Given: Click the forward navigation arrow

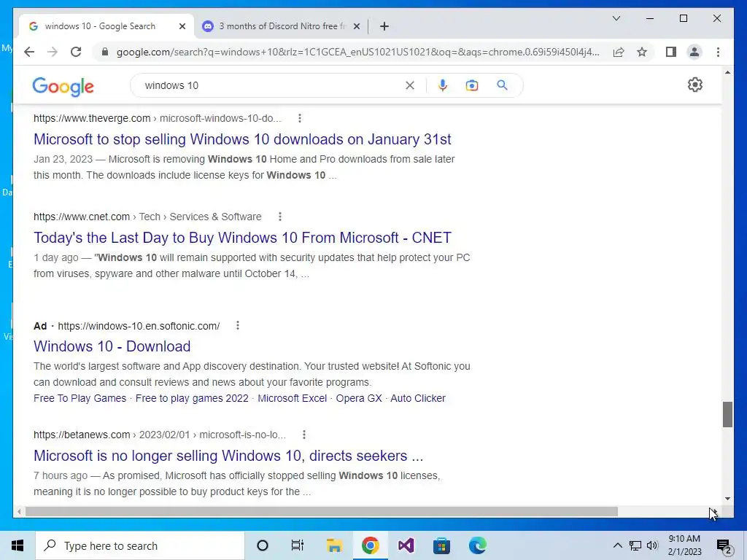Looking at the screenshot, I should 53,52.
